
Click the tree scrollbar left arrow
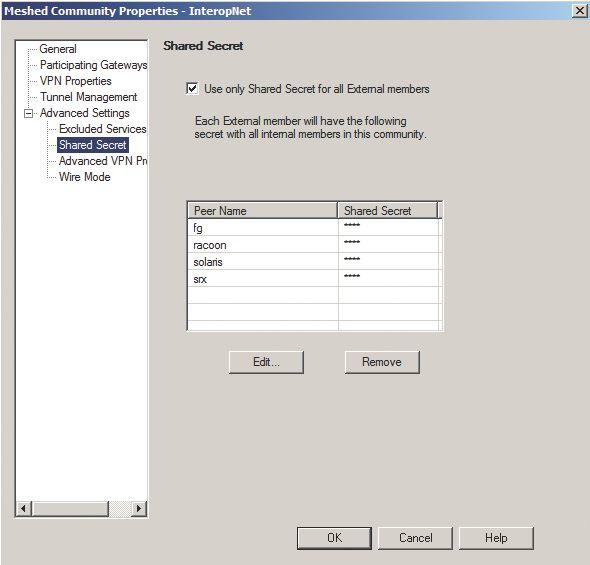pos(24,509)
